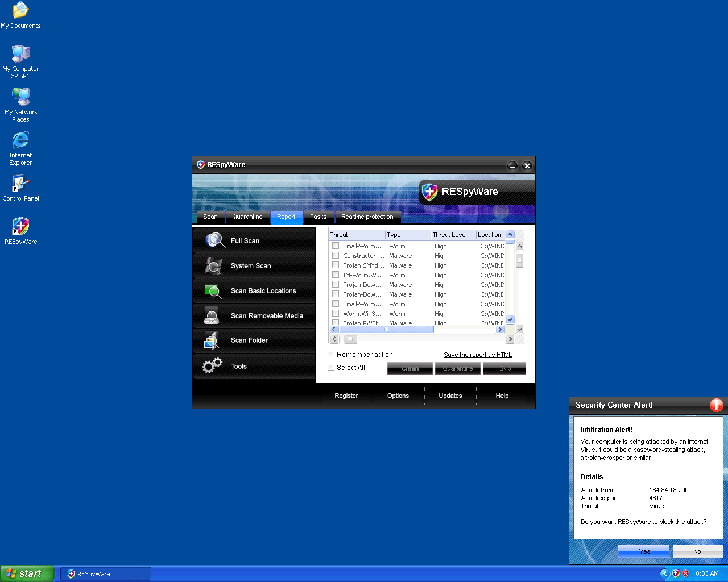The height and width of the screenshot is (582, 728).
Task: Open the Windows Start menu
Action: click(27, 573)
